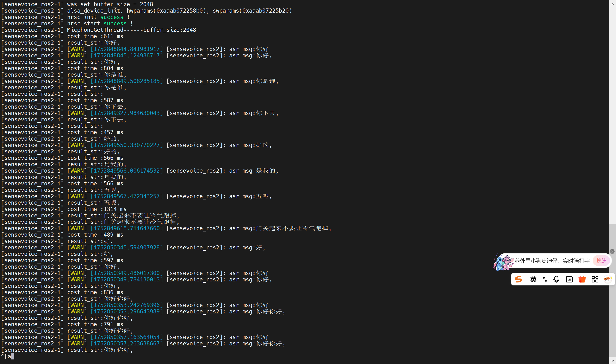Toggle the punctuation mode icon
Viewport: 616px width, 364px height.
545,279
